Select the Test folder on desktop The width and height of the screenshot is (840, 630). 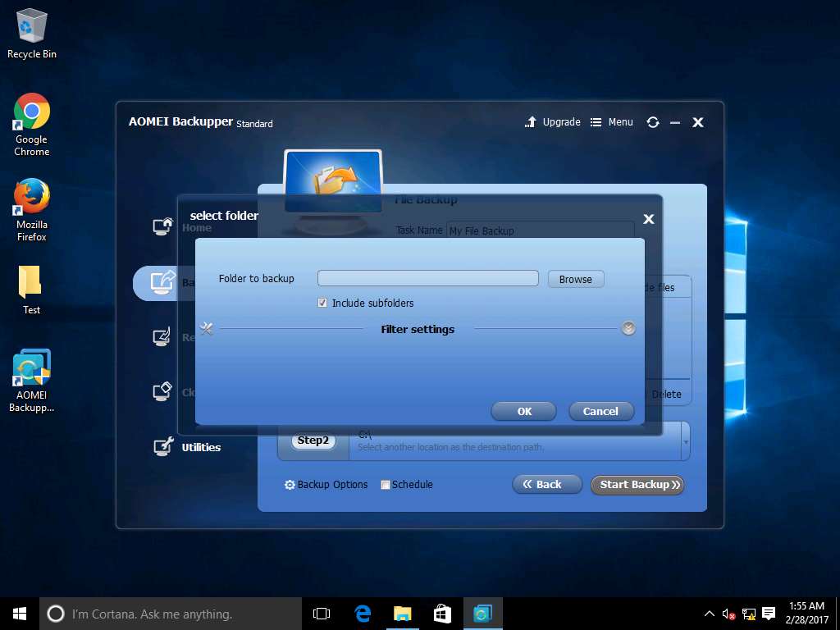click(x=31, y=290)
